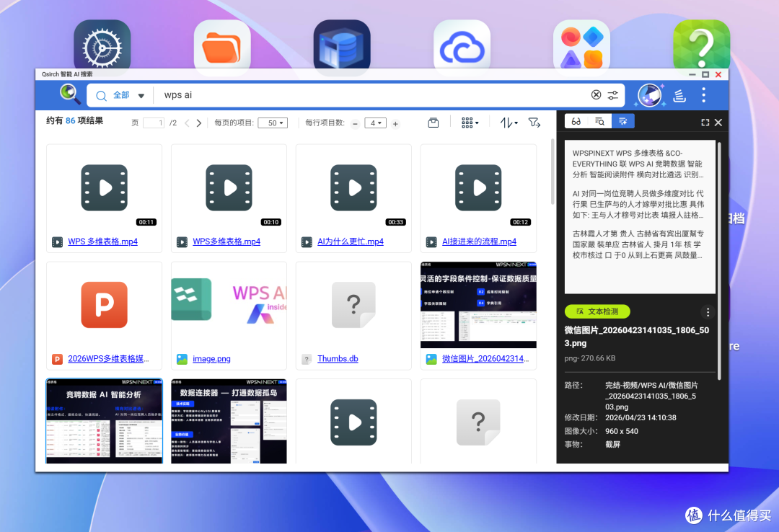
Task: Open advanced search options slider icon
Action: pyautogui.click(x=613, y=95)
